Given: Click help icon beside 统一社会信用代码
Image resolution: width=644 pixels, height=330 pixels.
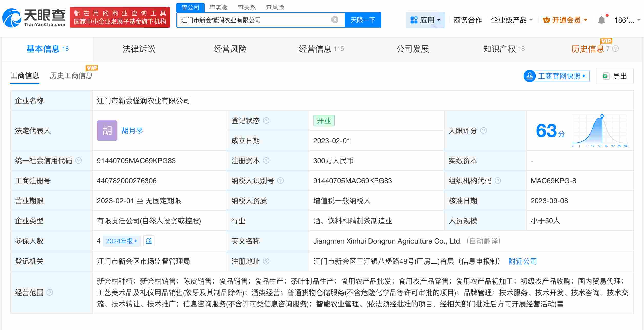Looking at the screenshot, I should (x=79, y=161).
